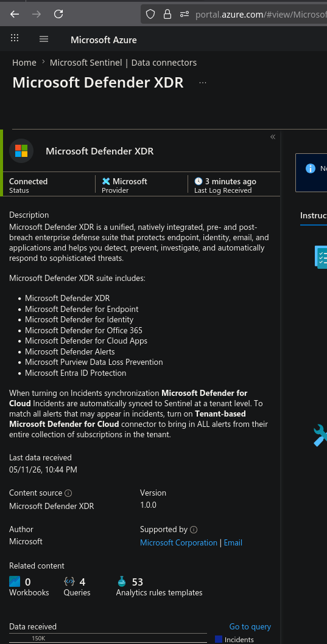Go to Home breadcrumb
This screenshot has height=644, width=327.
(x=24, y=63)
